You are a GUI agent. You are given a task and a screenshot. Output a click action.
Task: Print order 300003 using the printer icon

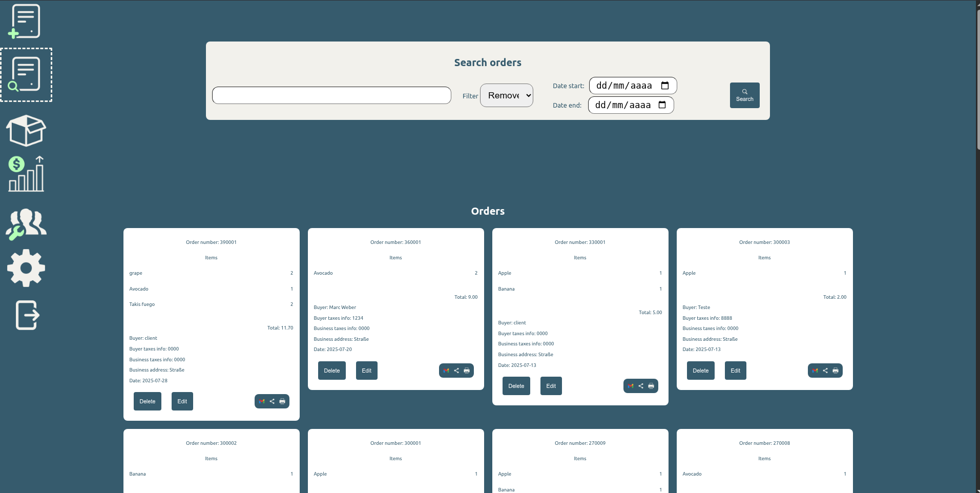pos(836,371)
